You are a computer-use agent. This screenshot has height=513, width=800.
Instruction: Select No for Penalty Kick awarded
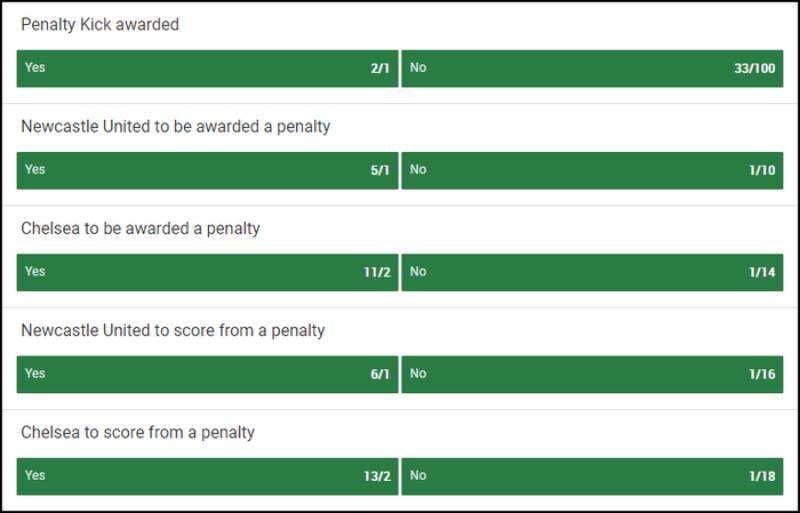coord(592,68)
